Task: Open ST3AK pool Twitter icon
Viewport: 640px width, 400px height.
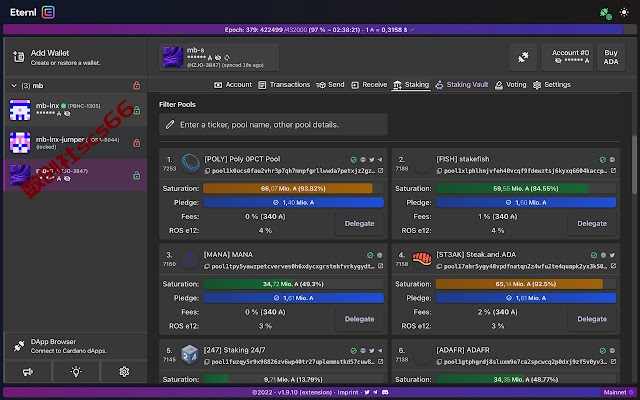Action: [x=612, y=255]
